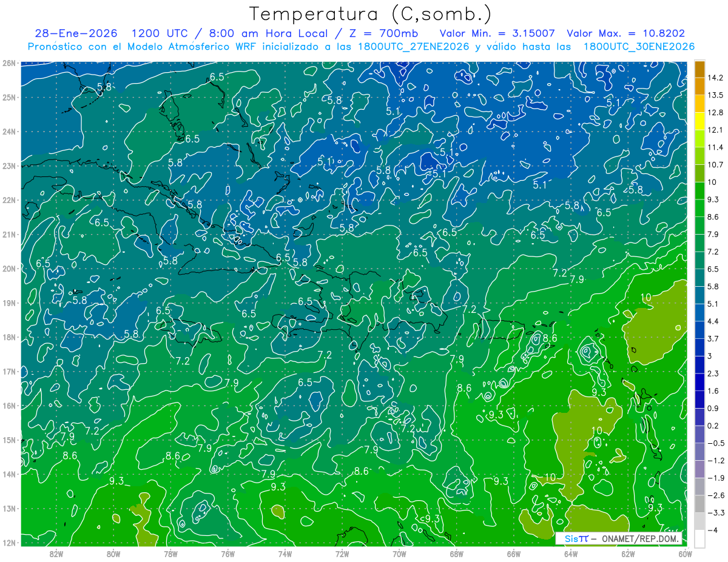The image size is (728, 562).
Task: Click the '72W' longitude axis label
Action: [x=342, y=554]
